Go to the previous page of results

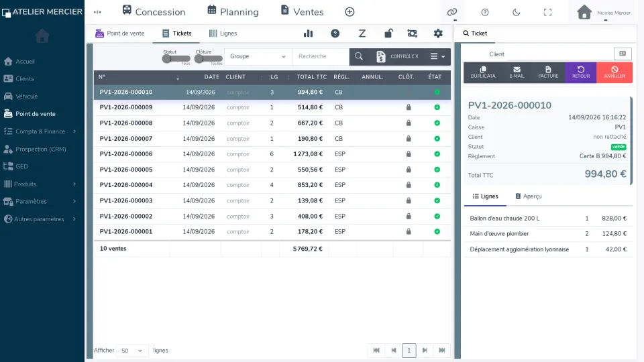coord(394,351)
